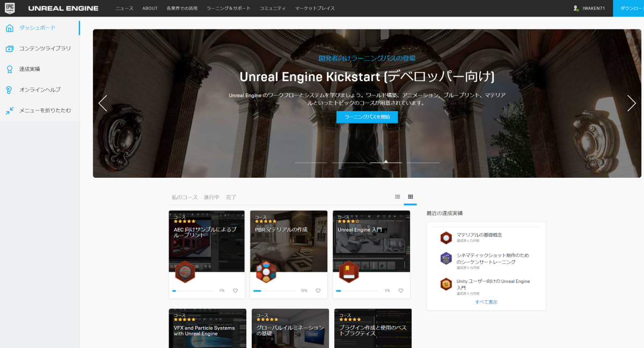This screenshot has width=644, height=348.
Task: Click the UNREAL ENGINE wordmark logo
Action: point(63,8)
